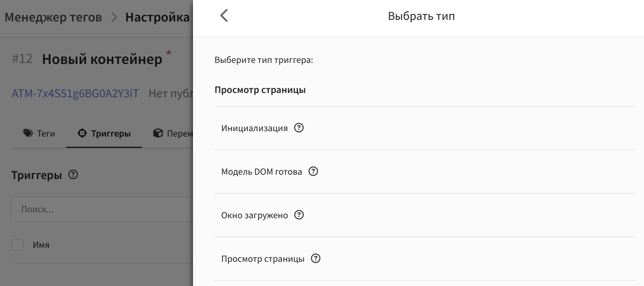Select the Модель DOM готова trigger type

click(425, 171)
